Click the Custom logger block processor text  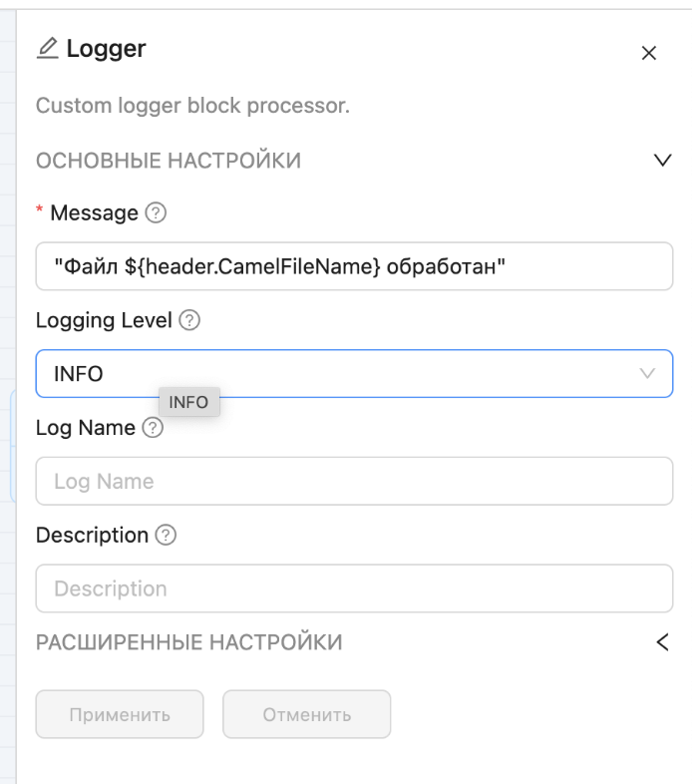[x=192, y=105]
